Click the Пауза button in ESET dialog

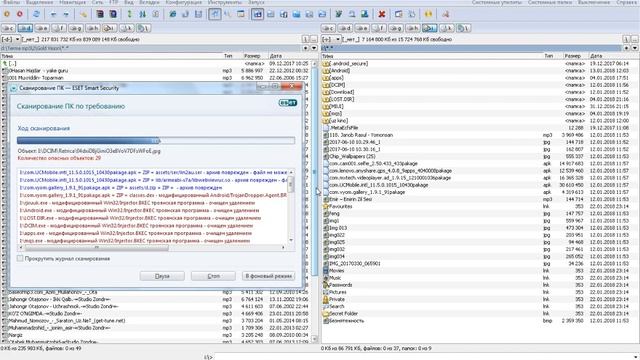(162, 276)
